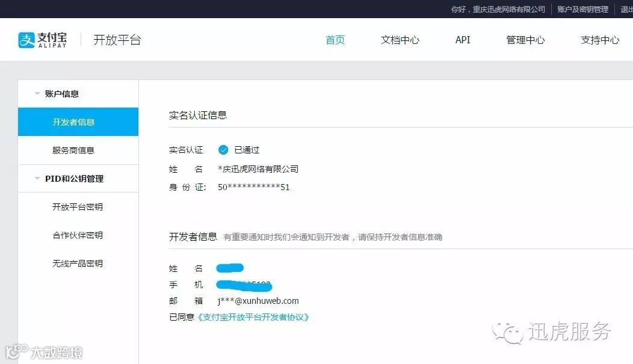Click the 账户信息 group header
The width and height of the screenshot is (633, 364).
pos(62,94)
